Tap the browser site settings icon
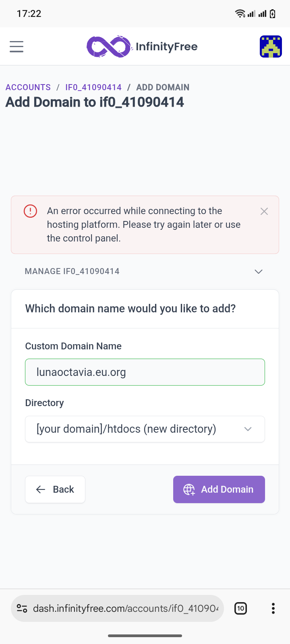Viewport: 290px width, 644px height. pos(22,609)
